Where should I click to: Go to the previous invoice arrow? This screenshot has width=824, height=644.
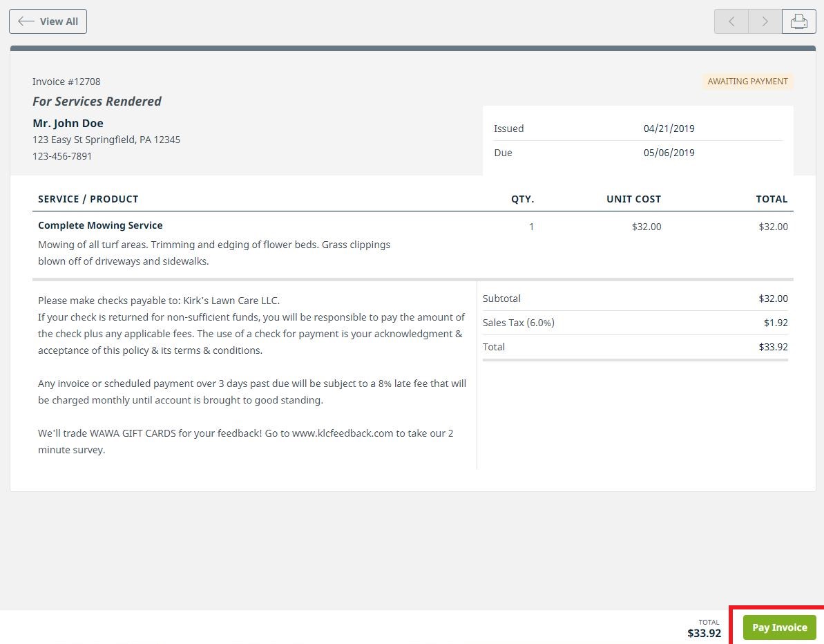[x=731, y=21]
